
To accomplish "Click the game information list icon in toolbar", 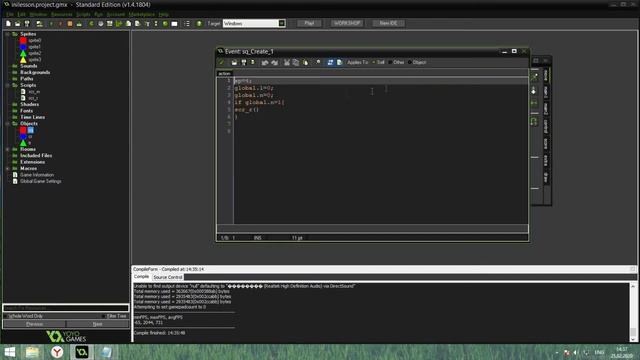I will pos(187,23).
